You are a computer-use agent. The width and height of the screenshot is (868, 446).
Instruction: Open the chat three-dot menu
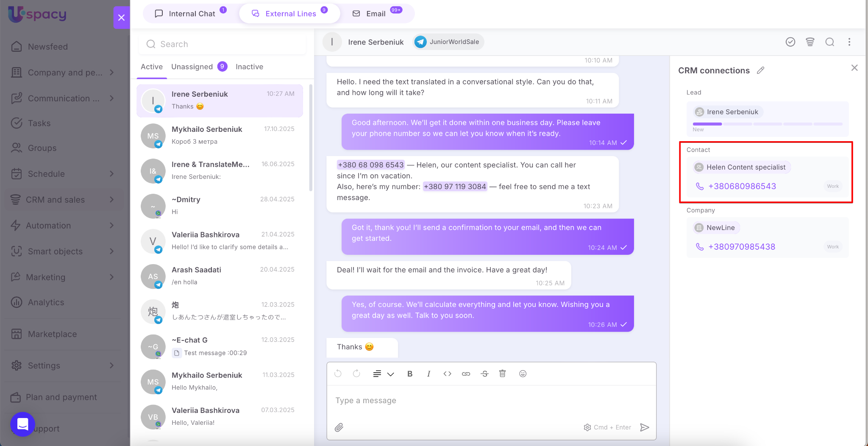click(849, 42)
